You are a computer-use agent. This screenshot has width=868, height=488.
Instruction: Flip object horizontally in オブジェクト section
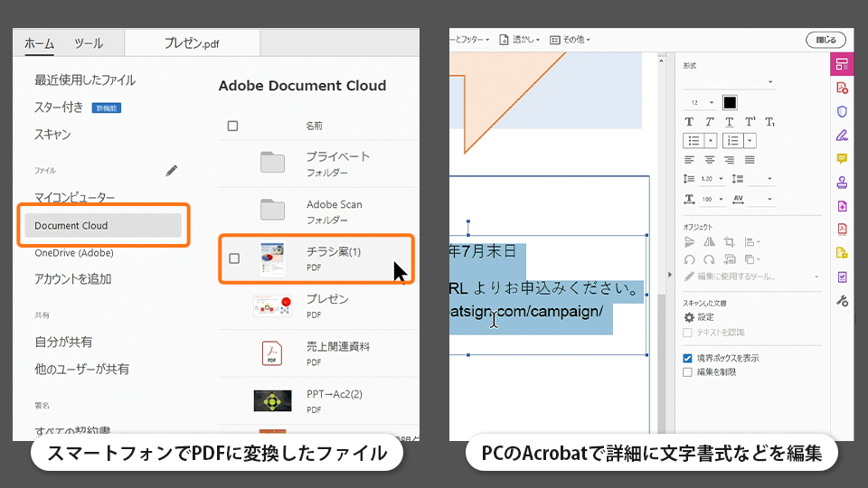(x=709, y=242)
